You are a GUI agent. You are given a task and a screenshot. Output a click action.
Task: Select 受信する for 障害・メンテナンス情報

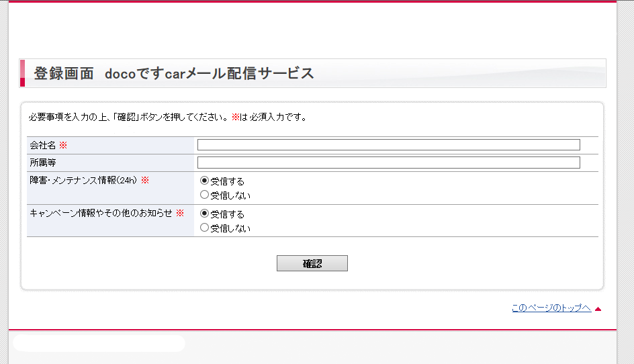click(205, 181)
